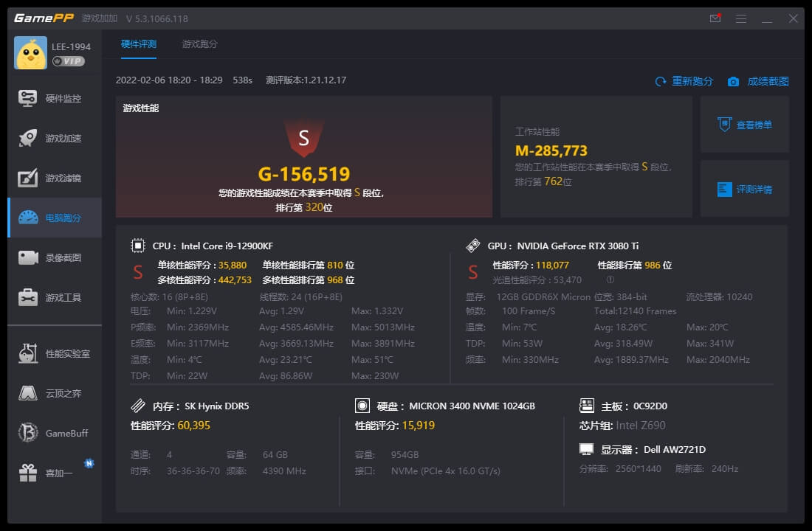Screen dimensions: 812x531
Task: Click CPU single-core score 35,880
Action: (x=233, y=265)
